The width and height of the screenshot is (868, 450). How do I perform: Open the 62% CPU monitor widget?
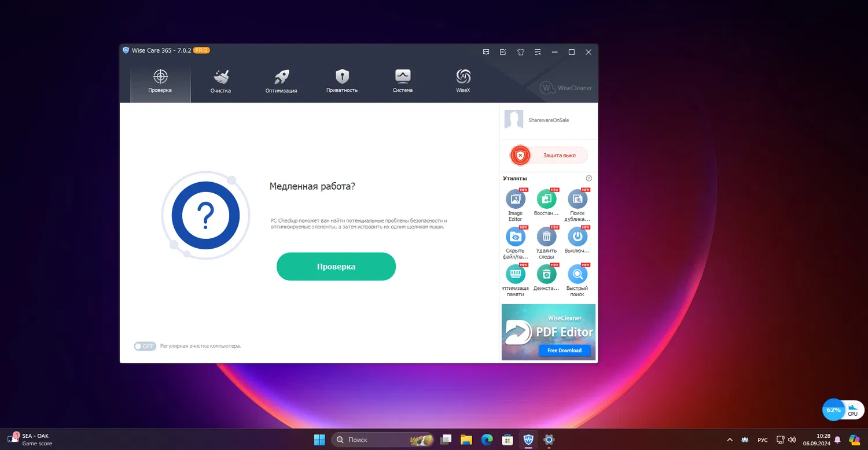843,410
